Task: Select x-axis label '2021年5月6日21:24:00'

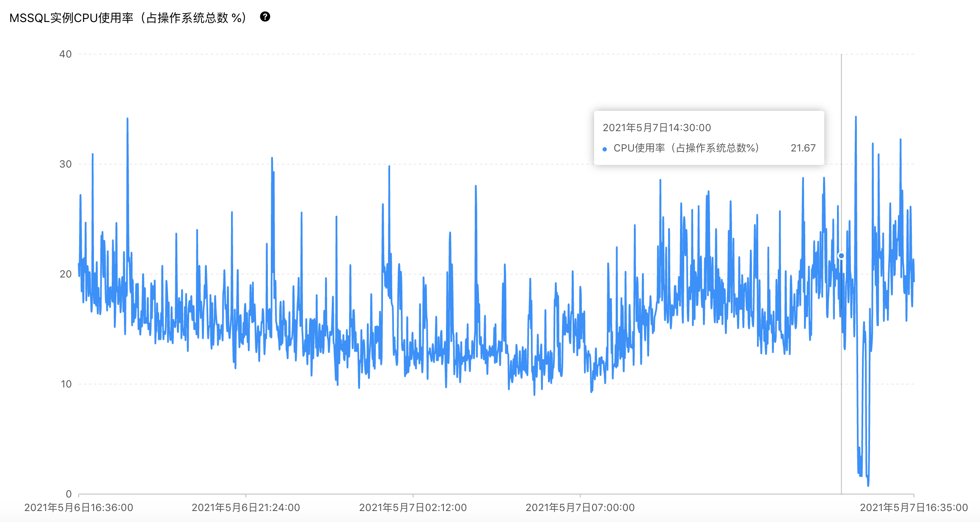Action: [x=246, y=508]
